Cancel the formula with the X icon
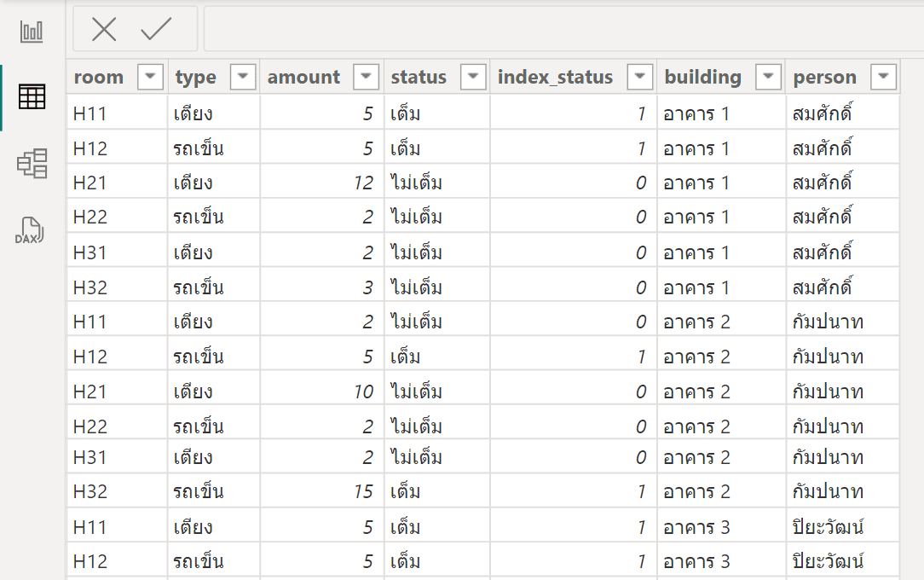 coord(104,30)
